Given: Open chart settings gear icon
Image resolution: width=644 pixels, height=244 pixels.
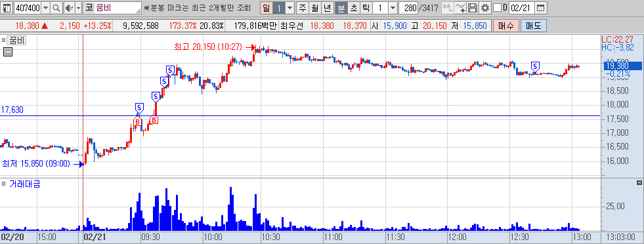Looking at the screenshot, I should (485, 8).
